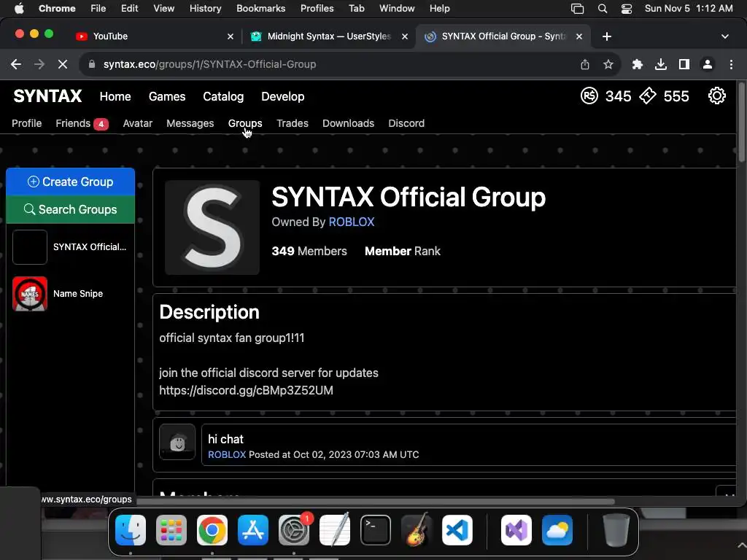This screenshot has height=560, width=747.
Task: Click the Discord invite URL text
Action: tap(247, 391)
